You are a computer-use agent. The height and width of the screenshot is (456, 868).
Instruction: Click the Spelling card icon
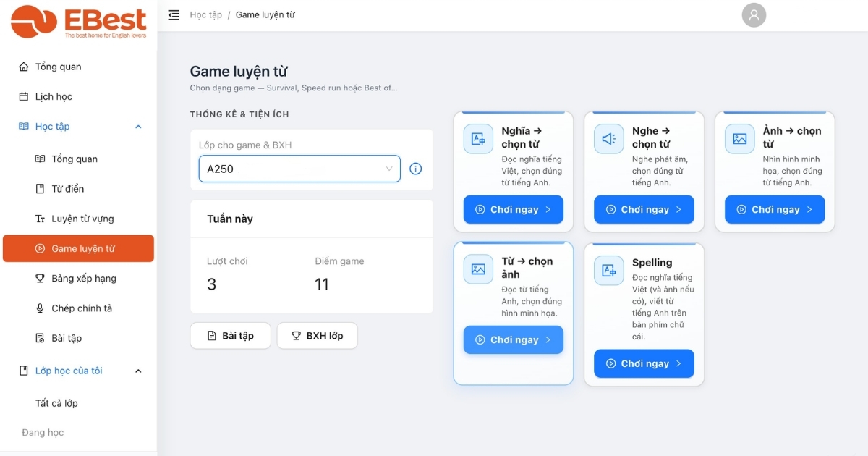(x=609, y=271)
